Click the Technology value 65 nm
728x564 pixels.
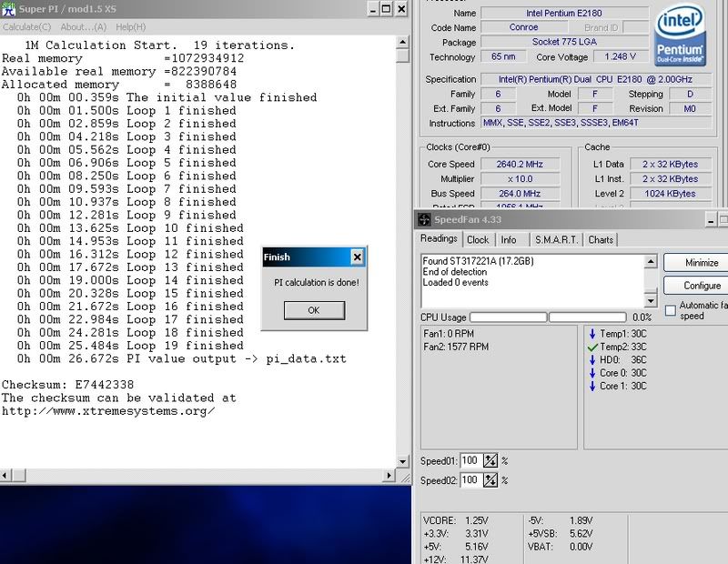503,56
